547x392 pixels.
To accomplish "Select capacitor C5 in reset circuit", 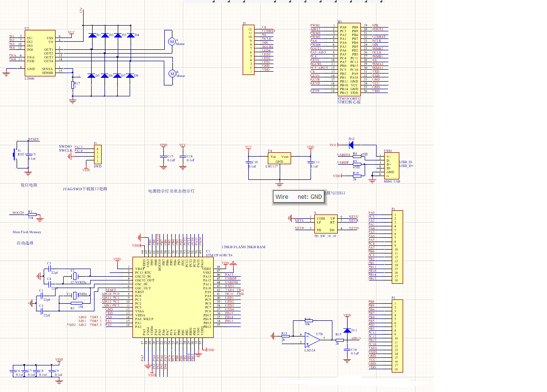I will [x=28, y=155].
